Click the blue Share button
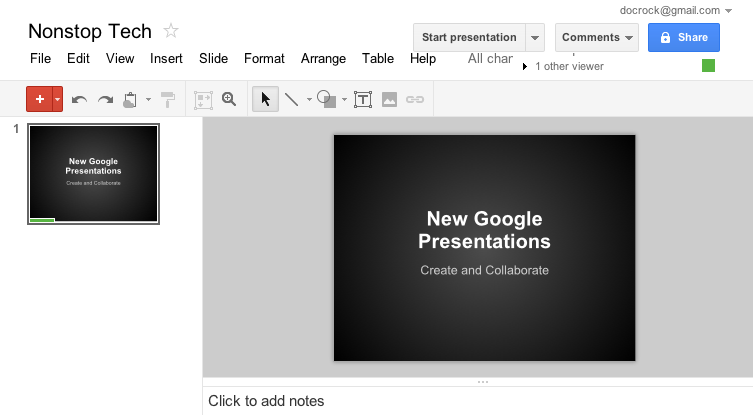The image size is (753, 415). pyautogui.click(x=684, y=37)
